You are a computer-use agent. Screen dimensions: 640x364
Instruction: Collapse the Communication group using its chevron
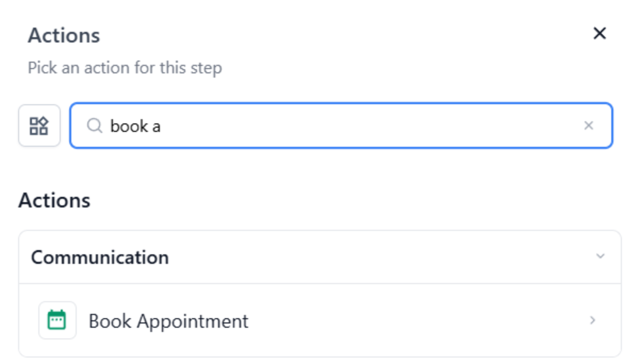[600, 257]
